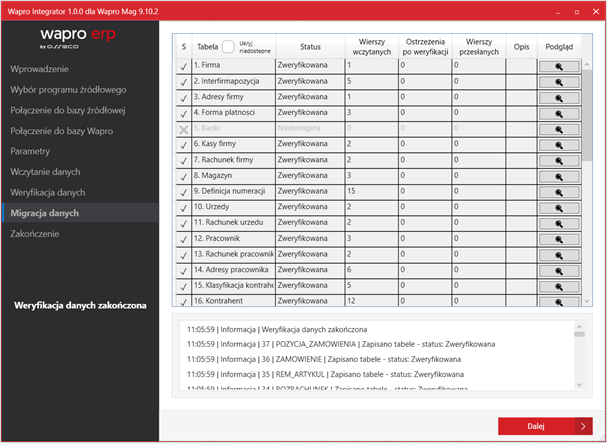Click the X status mark for Banki

click(183, 129)
